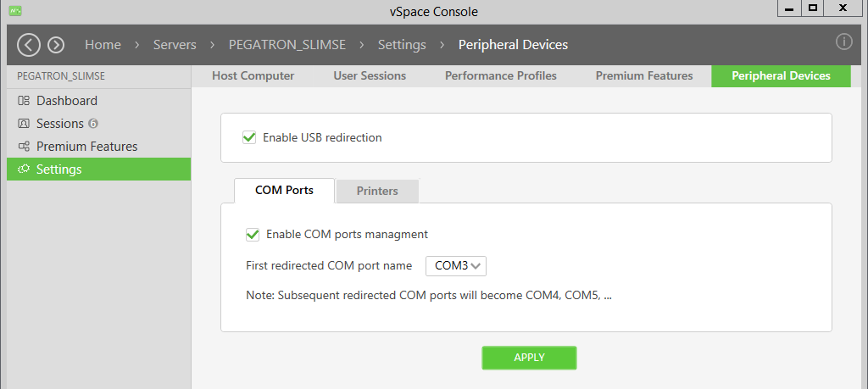Go to Performance Profiles tab
868x389 pixels.
(501, 76)
